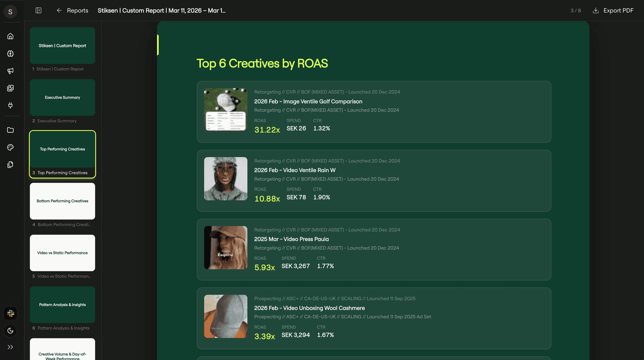Image resolution: width=644 pixels, height=360 pixels.
Task: Select the Stiksen Custom Report slide thumbnail
Action: (x=62, y=46)
